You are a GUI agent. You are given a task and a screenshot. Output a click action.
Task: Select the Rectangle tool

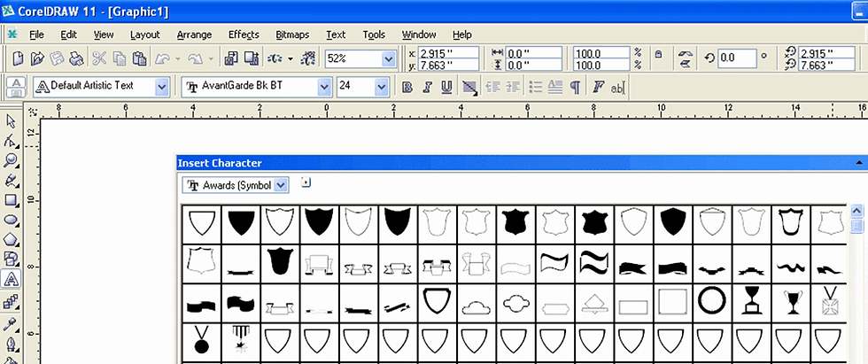[11, 200]
